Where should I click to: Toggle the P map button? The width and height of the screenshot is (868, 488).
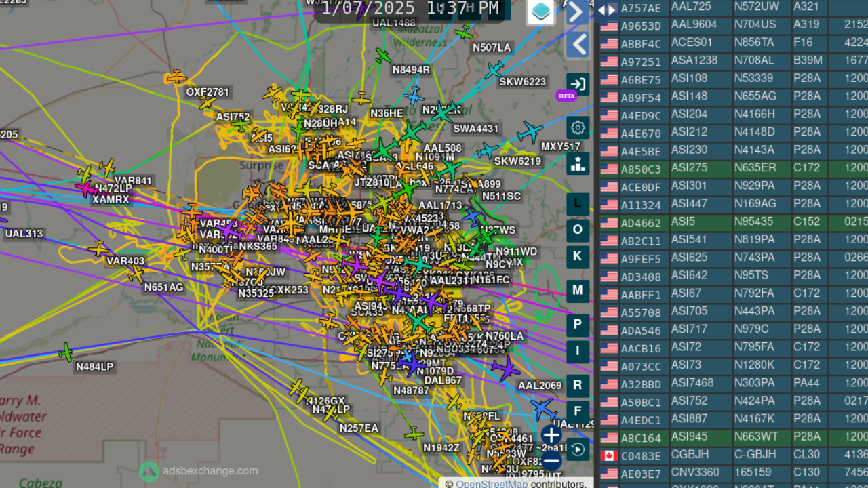pyautogui.click(x=578, y=325)
